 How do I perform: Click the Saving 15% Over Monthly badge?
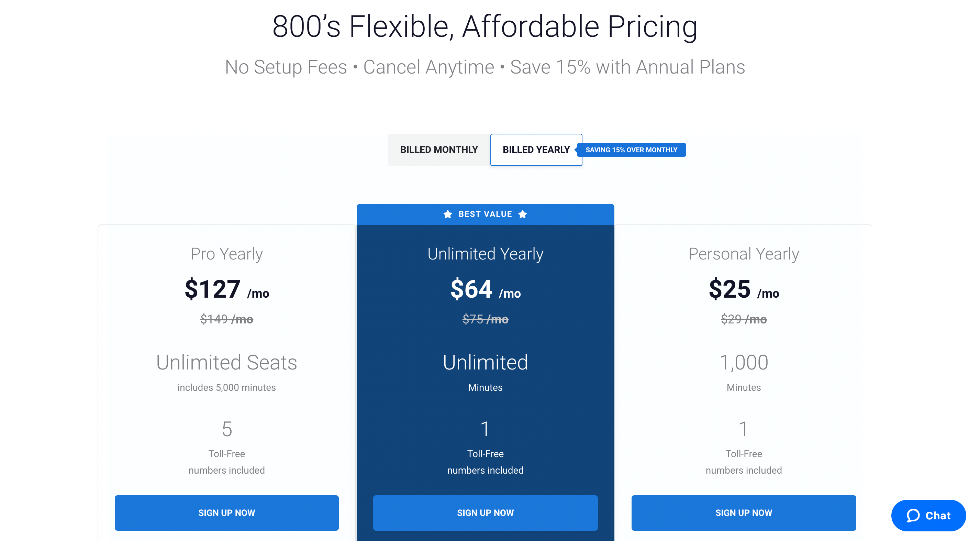tap(631, 150)
